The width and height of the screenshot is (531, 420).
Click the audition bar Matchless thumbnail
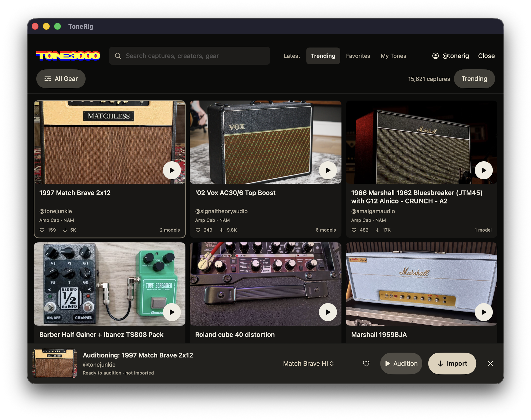point(54,363)
